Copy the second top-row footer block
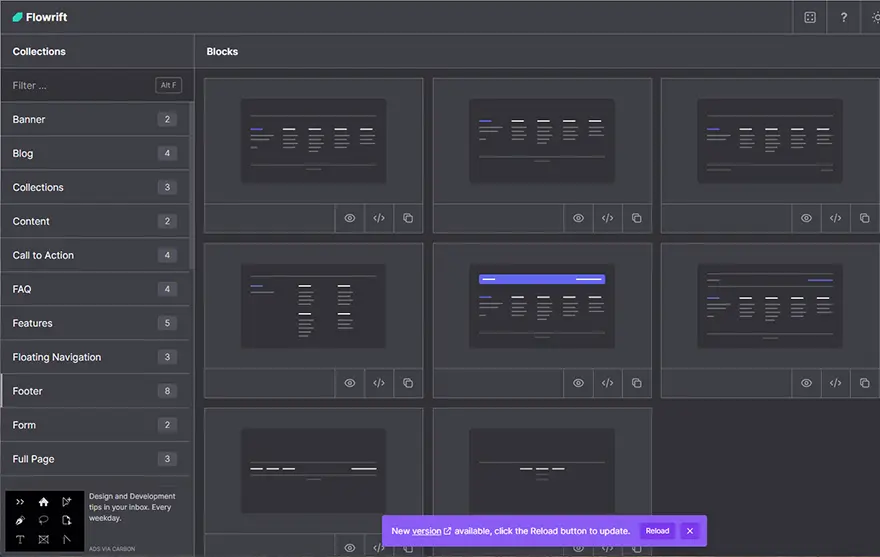 coord(636,218)
